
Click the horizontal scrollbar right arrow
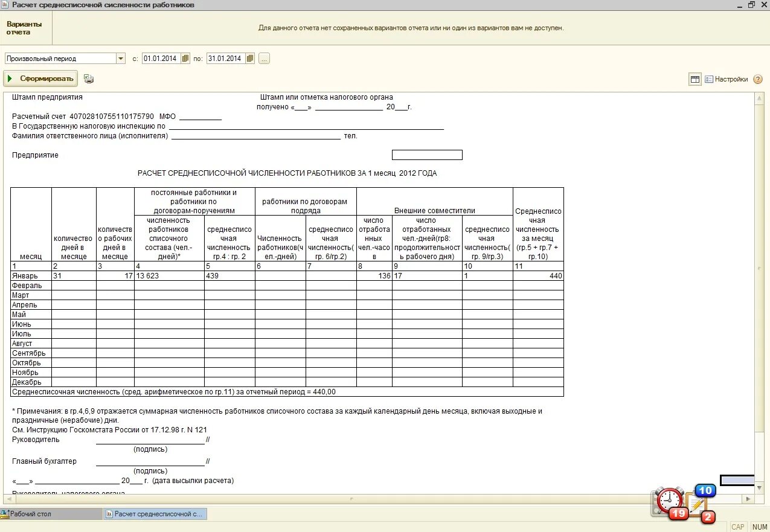tap(749, 499)
